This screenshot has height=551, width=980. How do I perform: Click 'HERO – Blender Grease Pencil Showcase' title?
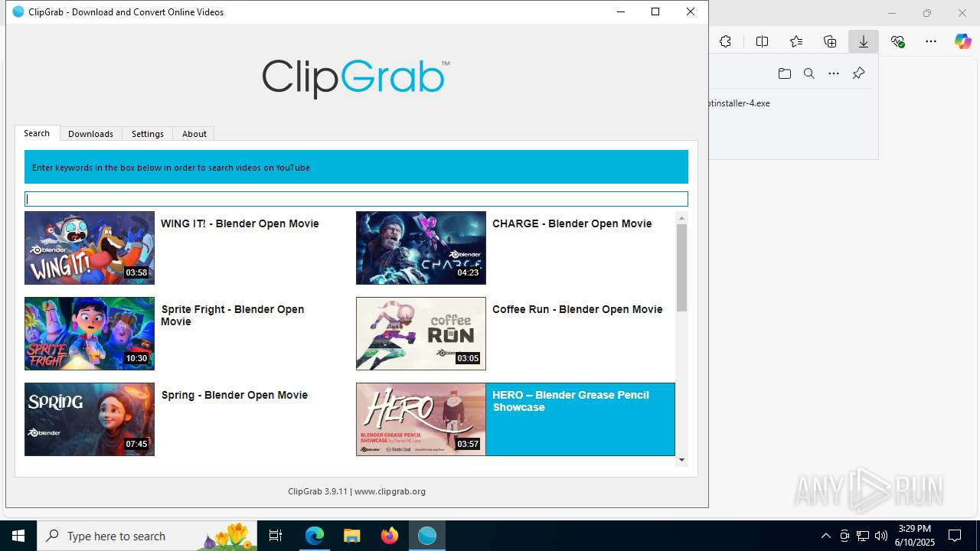click(570, 401)
